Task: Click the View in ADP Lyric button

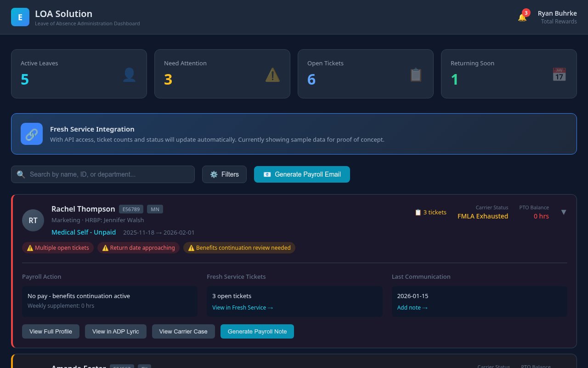Action: tap(115, 331)
